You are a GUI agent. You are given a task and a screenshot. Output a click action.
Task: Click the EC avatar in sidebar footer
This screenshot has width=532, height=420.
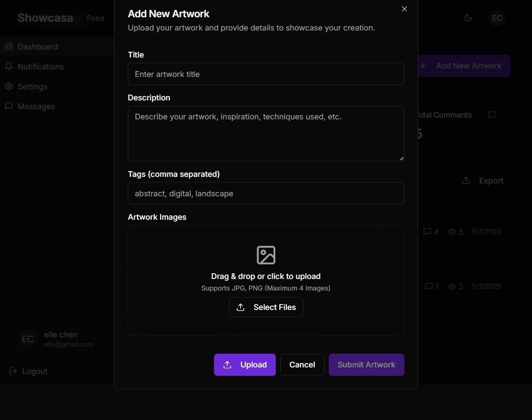(27, 339)
